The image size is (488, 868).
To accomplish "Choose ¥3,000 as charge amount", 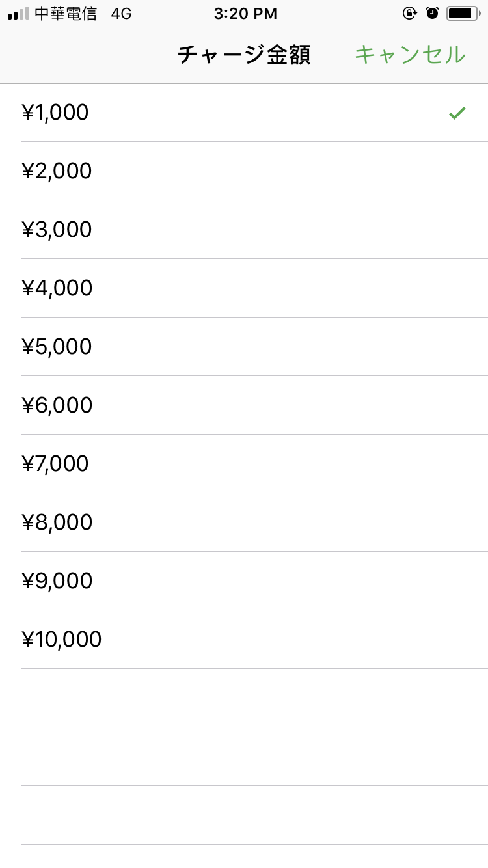I will [57, 230].
